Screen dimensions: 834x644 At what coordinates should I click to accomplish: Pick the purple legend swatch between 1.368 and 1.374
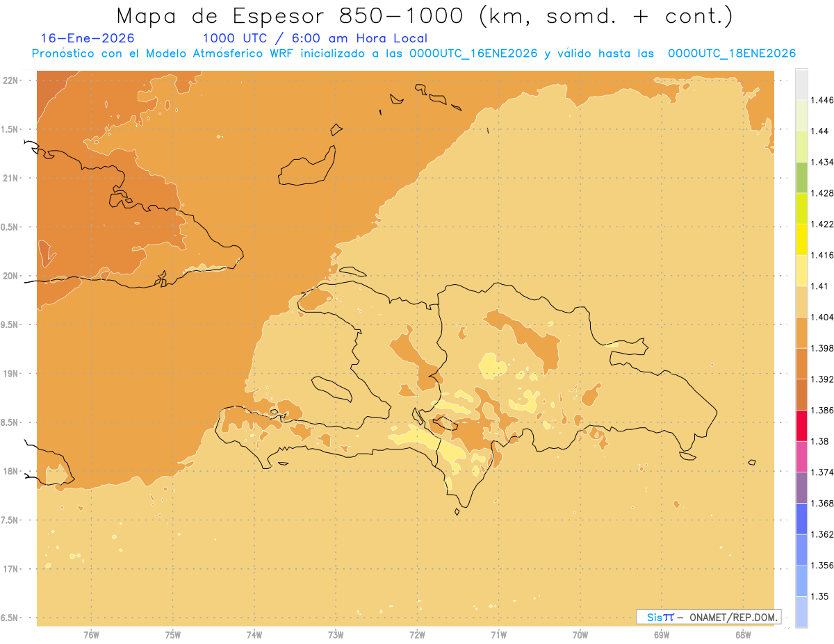(x=801, y=488)
